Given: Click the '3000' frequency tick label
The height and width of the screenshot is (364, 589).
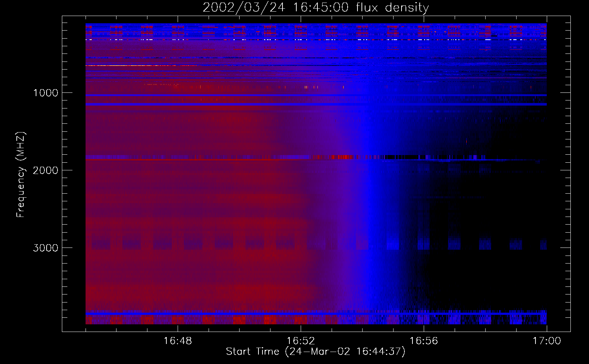Looking at the screenshot, I should tap(46, 248).
